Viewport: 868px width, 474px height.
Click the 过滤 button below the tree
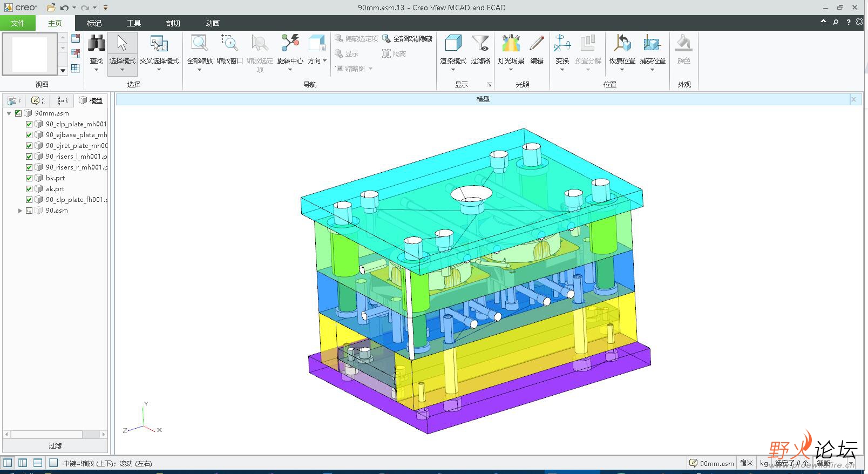[55, 446]
